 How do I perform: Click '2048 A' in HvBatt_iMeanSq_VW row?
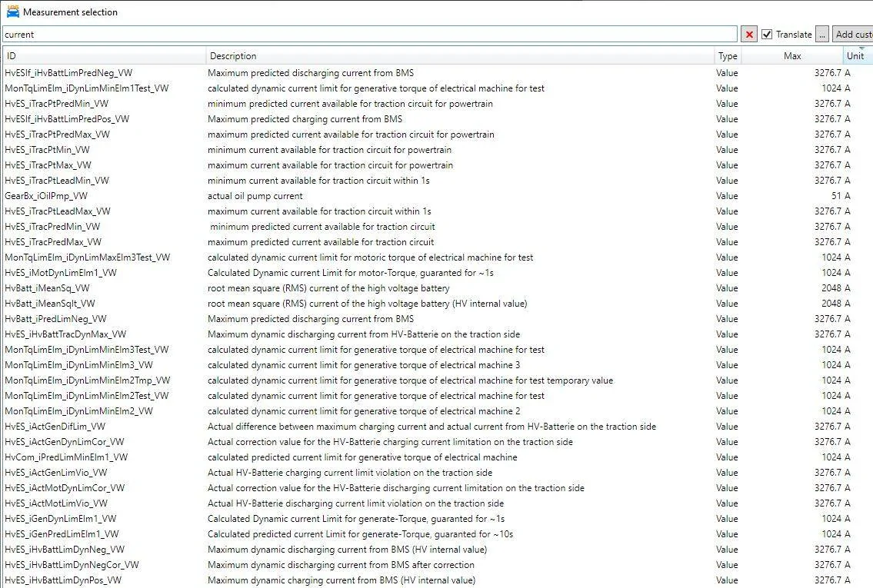(836, 288)
